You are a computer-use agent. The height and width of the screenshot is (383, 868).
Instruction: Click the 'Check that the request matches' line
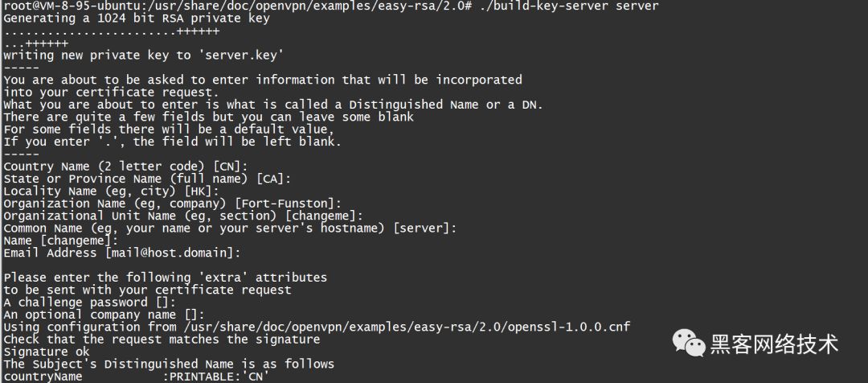click(x=162, y=340)
